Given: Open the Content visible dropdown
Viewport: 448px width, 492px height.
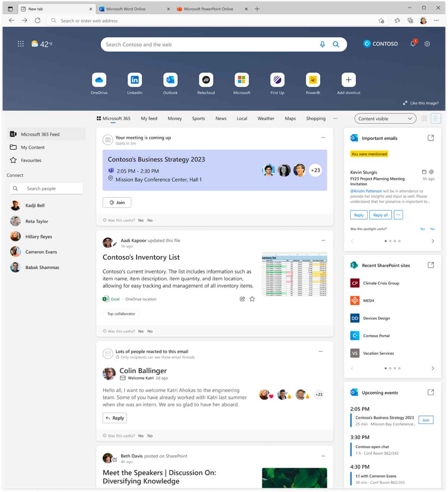Looking at the screenshot, I should [x=385, y=119].
